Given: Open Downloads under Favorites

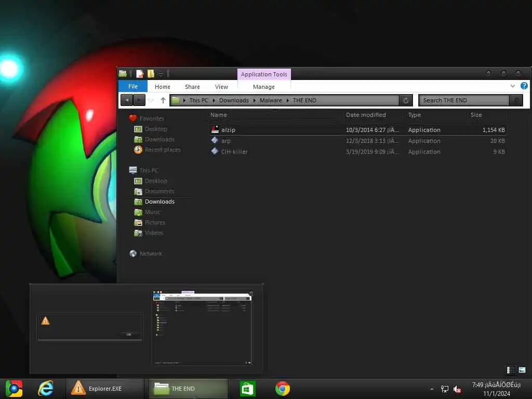Looking at the screenshot, I should [x=159, y=139].
